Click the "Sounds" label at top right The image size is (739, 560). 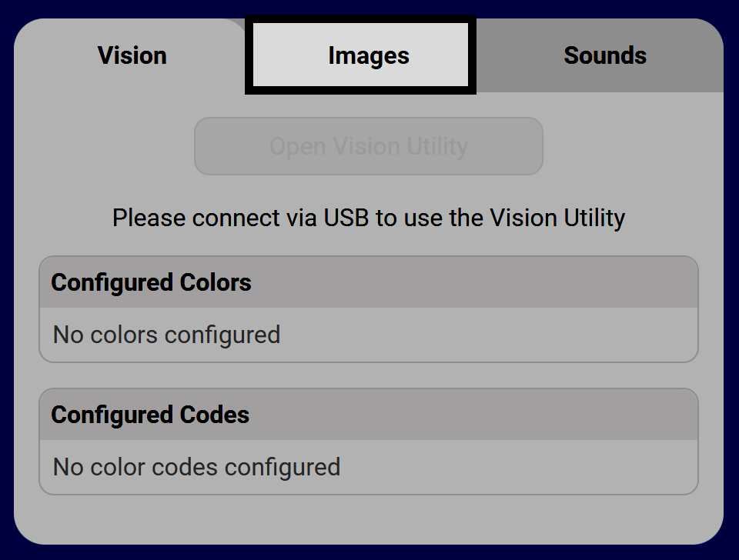click(604, 55)
